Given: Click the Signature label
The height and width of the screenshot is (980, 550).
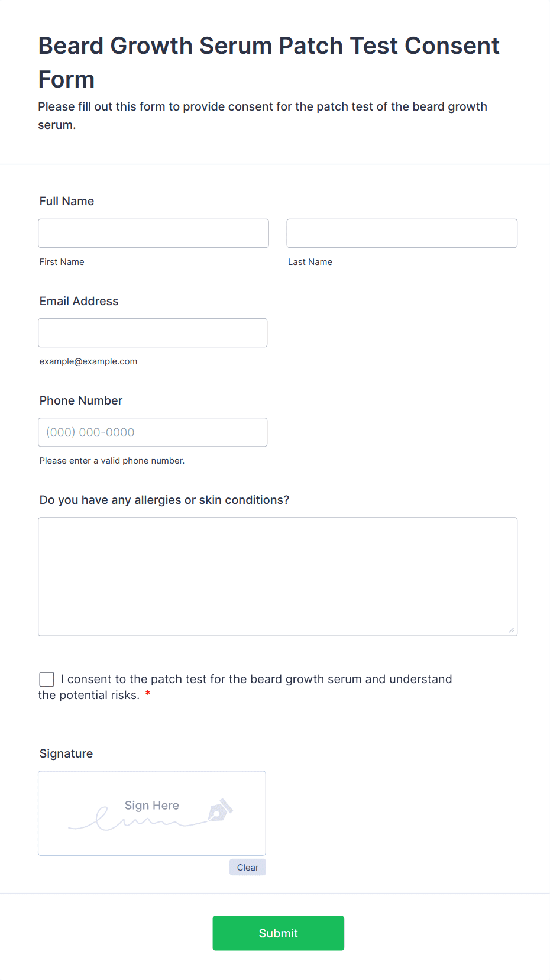Looking at the screenshot, I should [x=66, y=753].
